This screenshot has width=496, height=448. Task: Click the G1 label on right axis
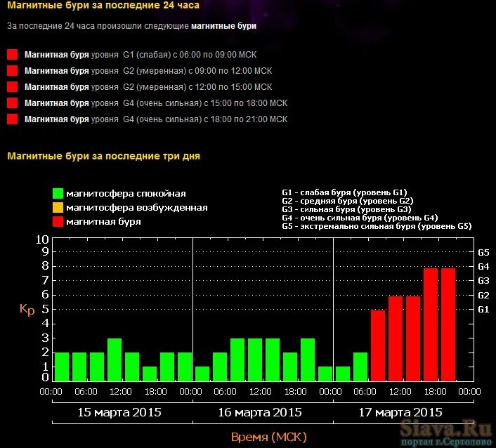tap(483, 309)
